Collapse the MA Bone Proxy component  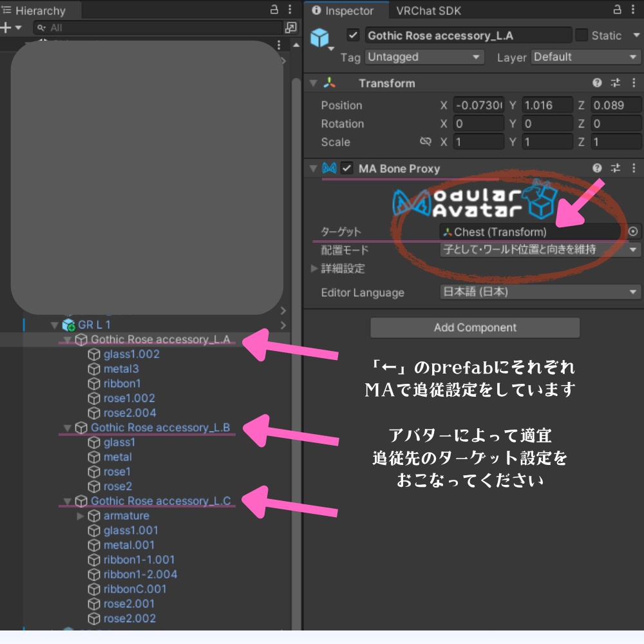point(314,168)
